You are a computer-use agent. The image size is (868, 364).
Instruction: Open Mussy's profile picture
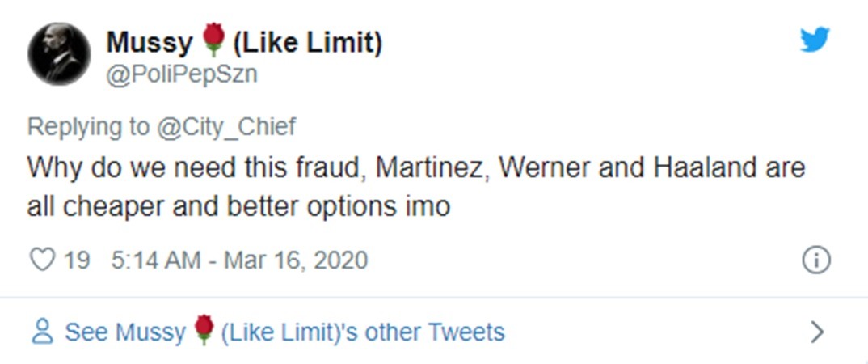pyautogui.click(x=59, y=54)
